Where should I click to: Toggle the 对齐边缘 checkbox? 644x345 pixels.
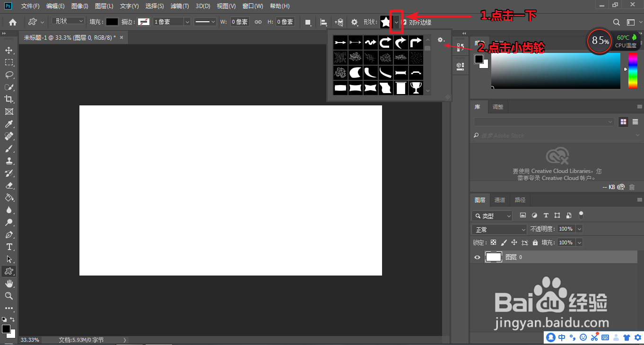(405, 22)
